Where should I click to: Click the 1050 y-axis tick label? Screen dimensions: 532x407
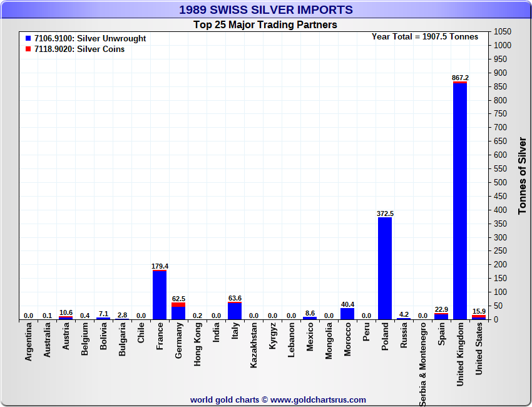tap(503, 31)
